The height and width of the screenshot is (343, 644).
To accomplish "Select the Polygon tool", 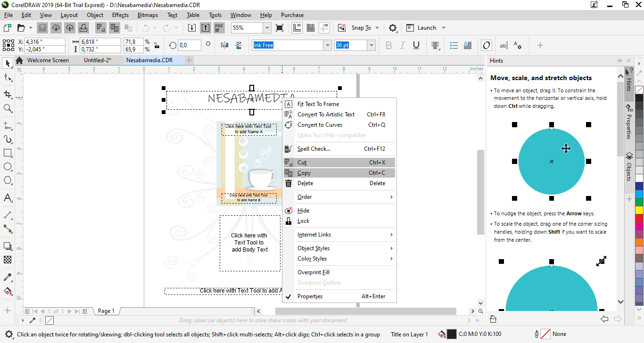I will pyautogui.click(x=8, y=180).
